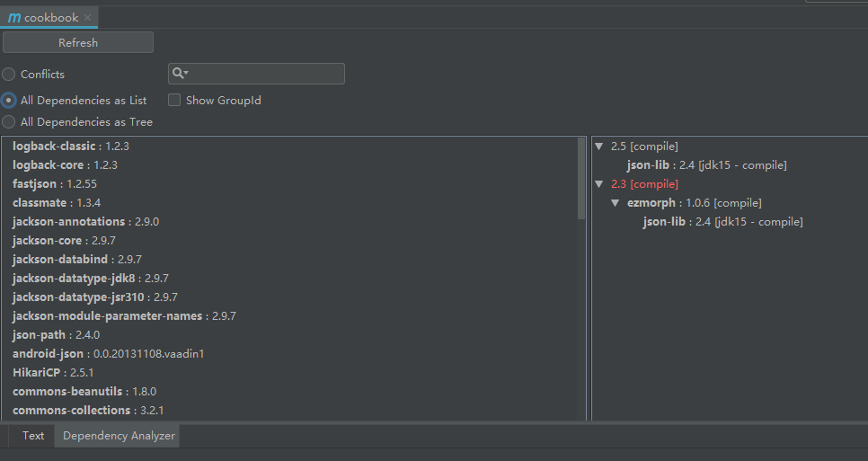Collapse the ezmorph 1.0.6 tree node
The height and width of the screenshot is (461, 868).
(615, 202)
